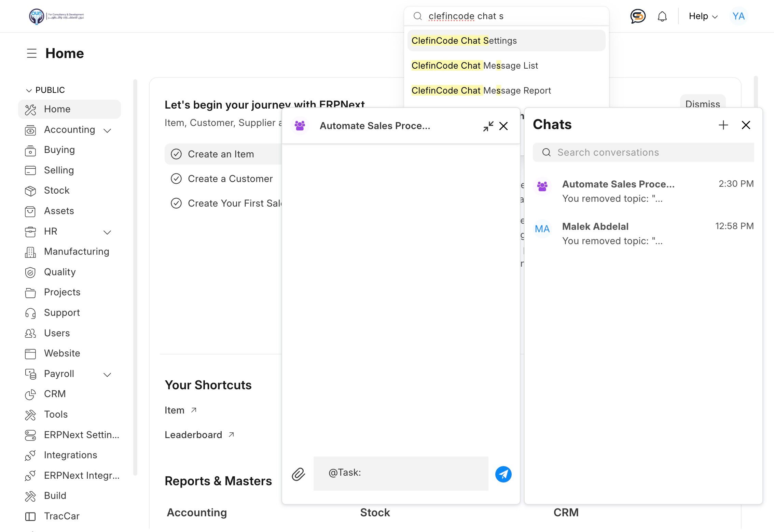Start a new chat with plus icon
Viewport: 774px width, 532px height.
point(723,125)
